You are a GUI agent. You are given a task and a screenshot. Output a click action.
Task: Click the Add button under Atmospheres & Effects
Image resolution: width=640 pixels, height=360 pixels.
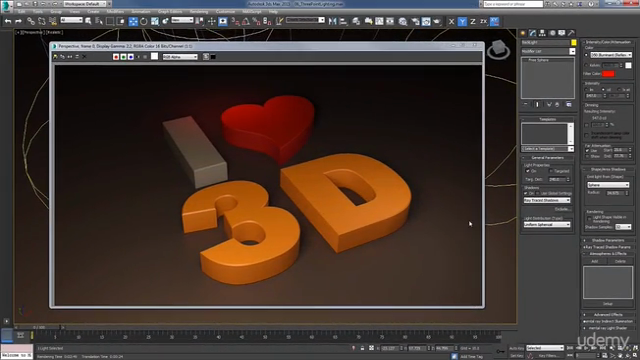[595, 261]
